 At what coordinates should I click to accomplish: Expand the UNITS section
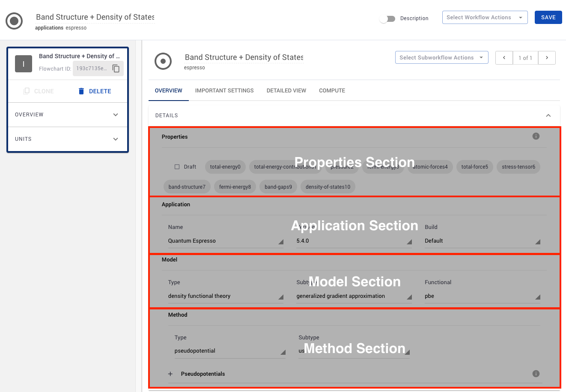[x=67, y=139]
